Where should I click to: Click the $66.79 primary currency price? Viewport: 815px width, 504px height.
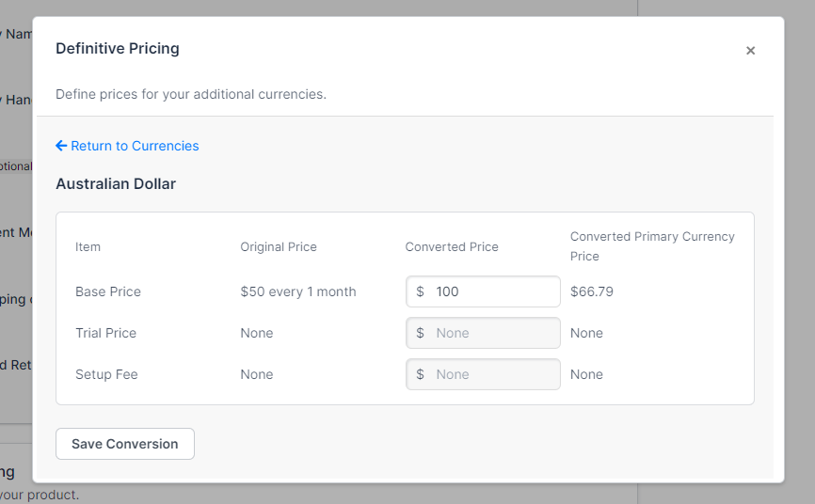click(592, 291)
